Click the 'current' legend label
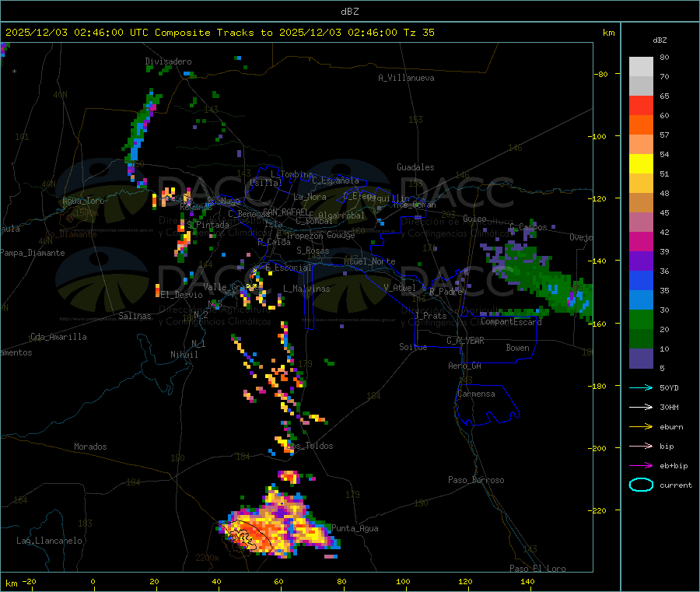Screen dimensions: 700x592 [x=676, y=485]
